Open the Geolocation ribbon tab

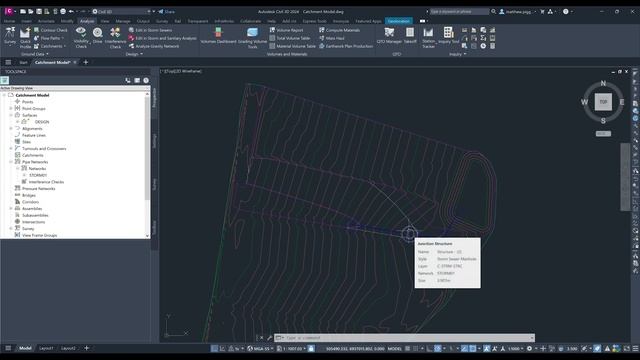398,21
